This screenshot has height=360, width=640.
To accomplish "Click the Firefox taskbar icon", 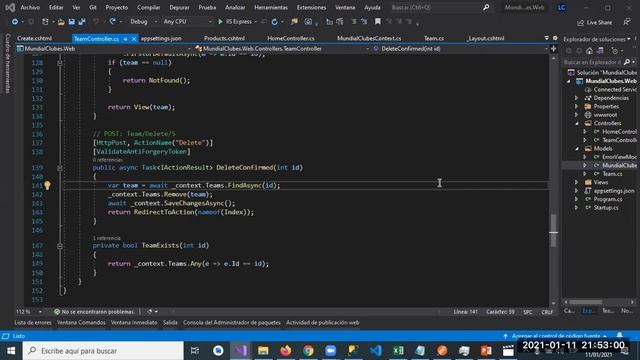I will pyautogui.click(x=286, y=351).
